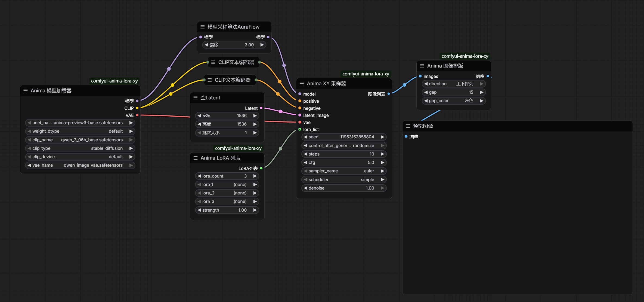Screen dimensions: 644x302
Task: Click the 图像列表 output socket
Action: (x=389, y=94)
